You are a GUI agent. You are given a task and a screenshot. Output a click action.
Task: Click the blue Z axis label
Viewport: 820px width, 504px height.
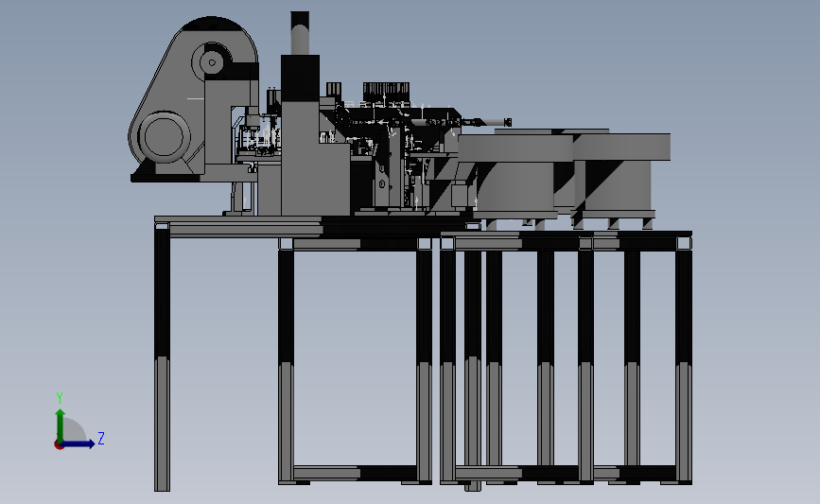(101, 438)
